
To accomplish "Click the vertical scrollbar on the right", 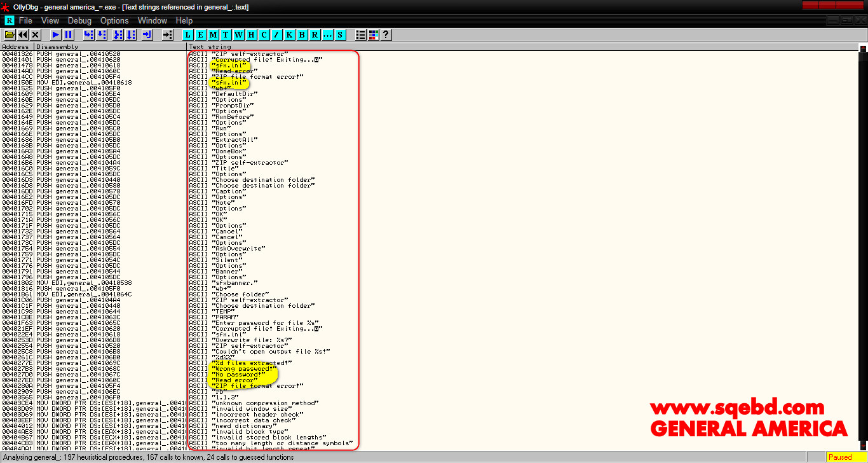I will pos(863,248).
